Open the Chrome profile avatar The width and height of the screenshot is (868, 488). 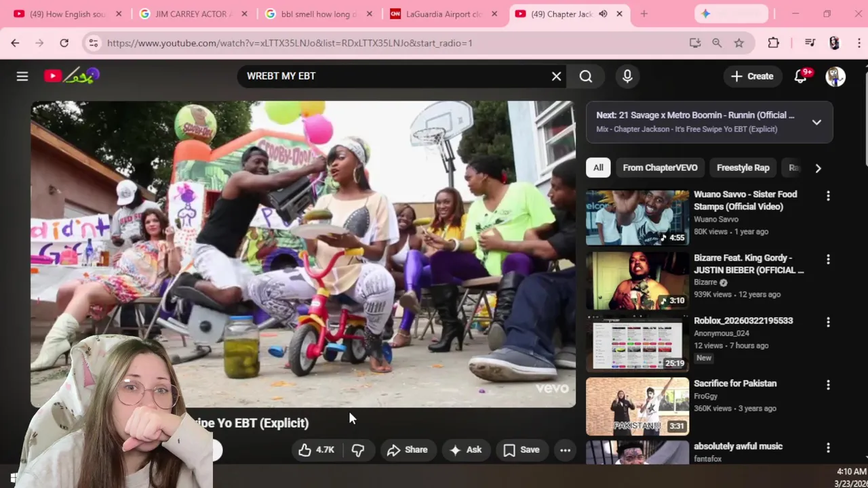[834, 43]
